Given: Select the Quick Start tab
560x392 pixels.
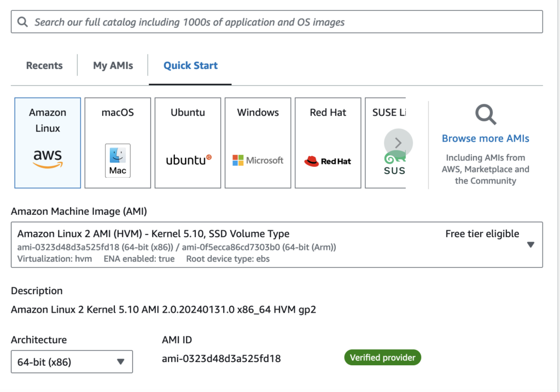Looking at the screenshot, I should point(190,66).
